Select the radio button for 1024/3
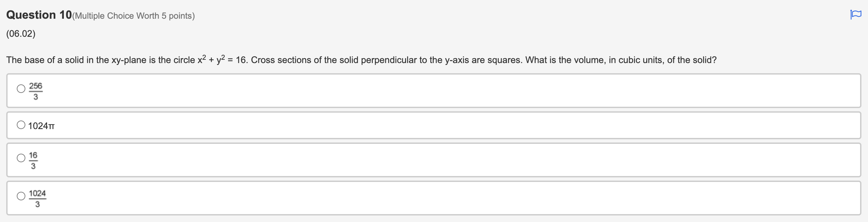Image resolution: width=868 pixels, height=222 pixels. [20, 196]
